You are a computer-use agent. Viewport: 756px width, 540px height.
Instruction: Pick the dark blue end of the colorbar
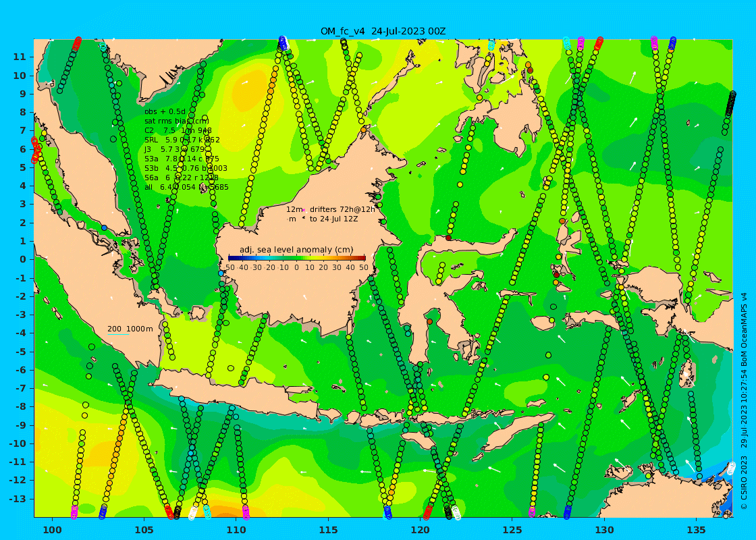[x=232, y=259]
